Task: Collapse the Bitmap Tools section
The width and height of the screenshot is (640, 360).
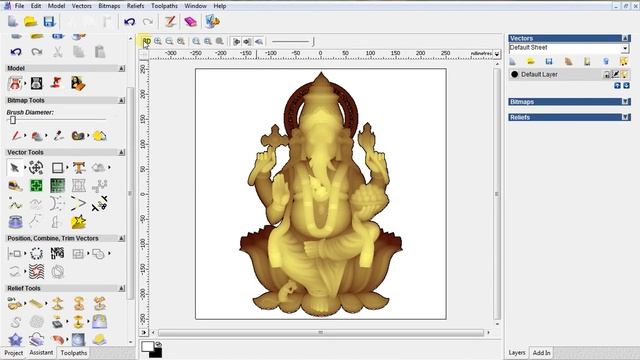Action: coord(121,100)
